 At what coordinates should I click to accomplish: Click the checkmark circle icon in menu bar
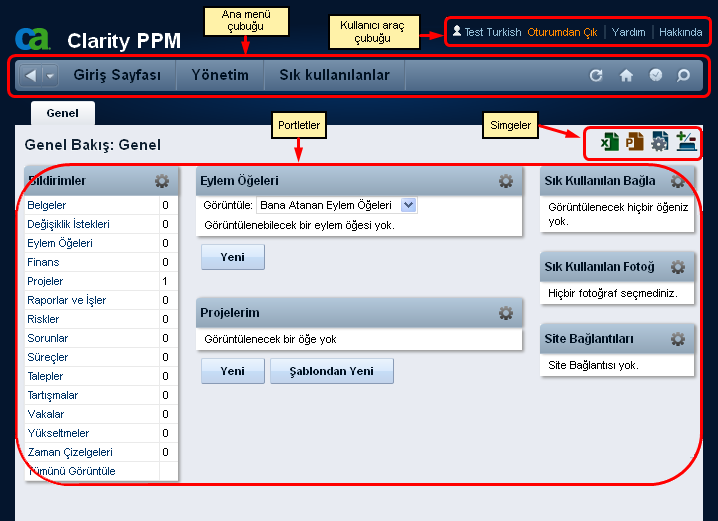pos(656,75)
